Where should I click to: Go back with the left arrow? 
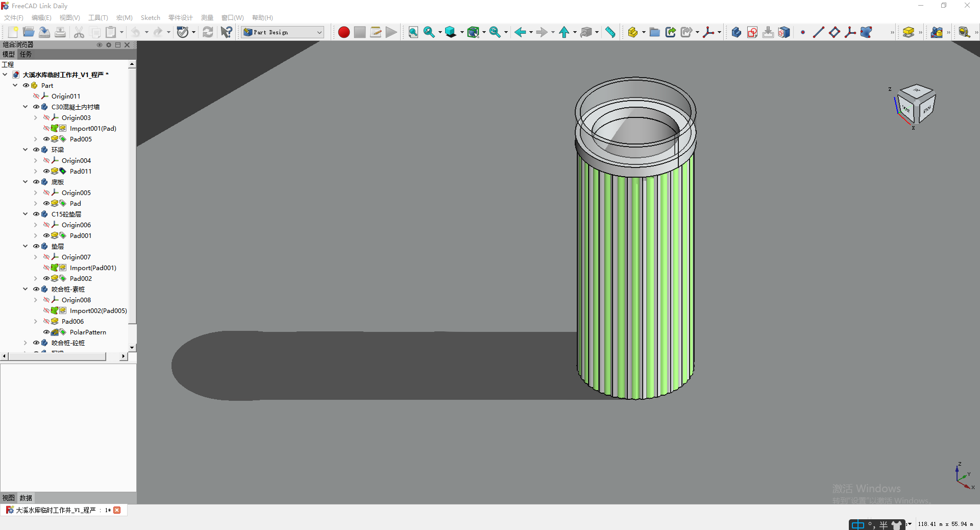coord(520,32)
